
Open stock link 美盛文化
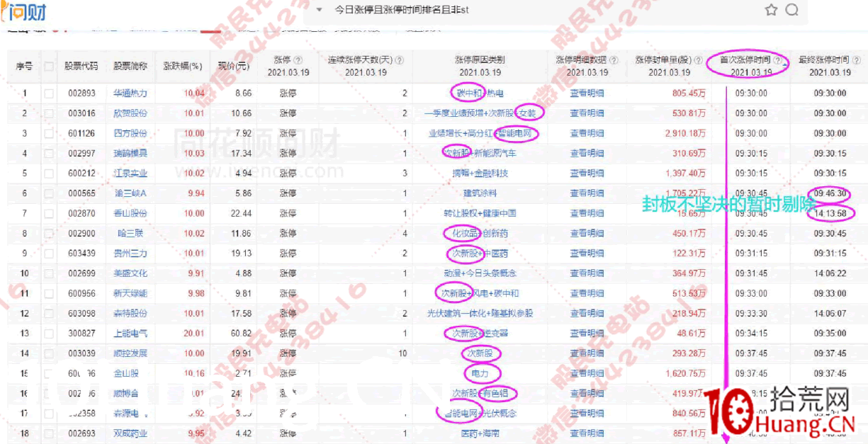click(x=130, y=273)
